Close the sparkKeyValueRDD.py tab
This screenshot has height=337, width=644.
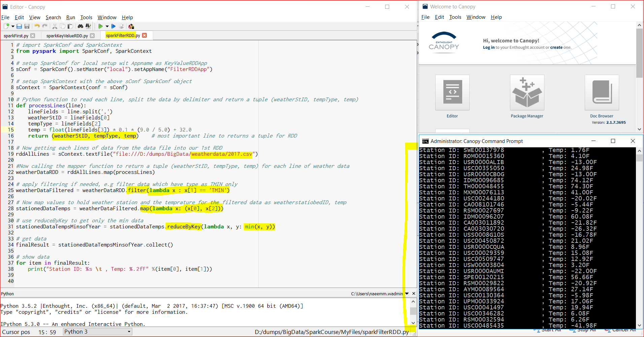(x=92, y=36)
